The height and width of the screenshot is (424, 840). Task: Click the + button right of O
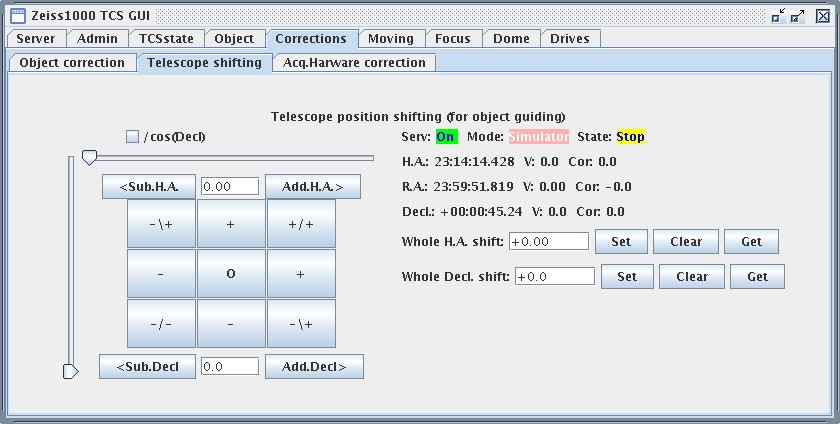coord(301,274)
